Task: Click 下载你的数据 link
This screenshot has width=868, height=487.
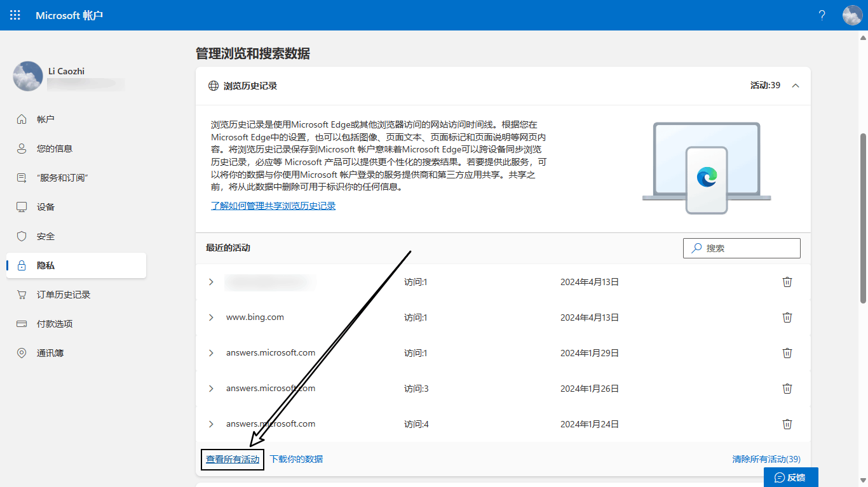Action: (x=296, y=459)
